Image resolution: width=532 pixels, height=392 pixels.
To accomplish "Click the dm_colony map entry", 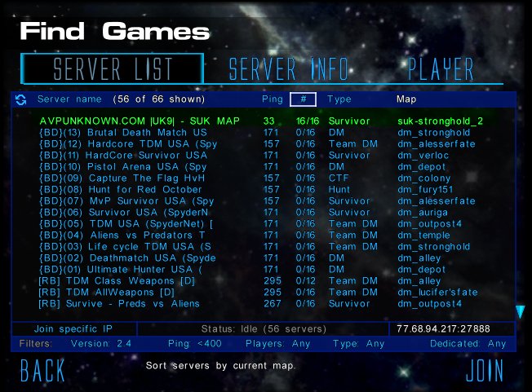I will pyautogui.click(x=423, y=178).
